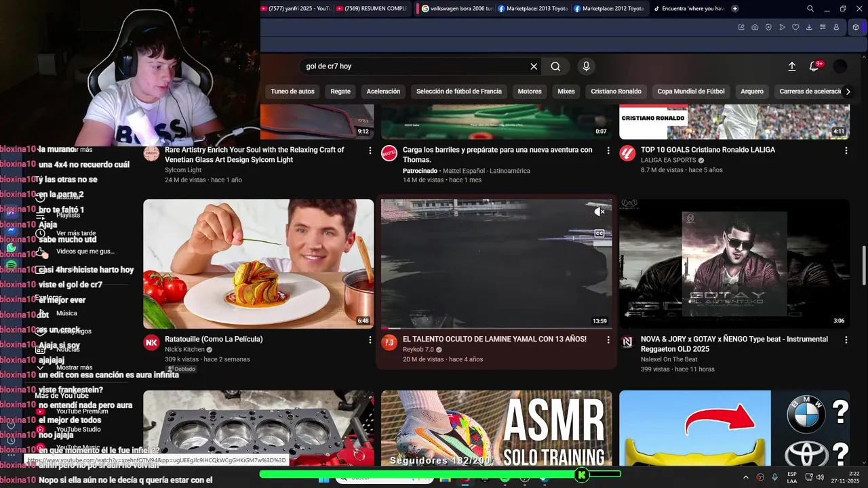868x488 pixels.
Task: Select the 'Mixes' filter chip
Action: coord(566,91)
